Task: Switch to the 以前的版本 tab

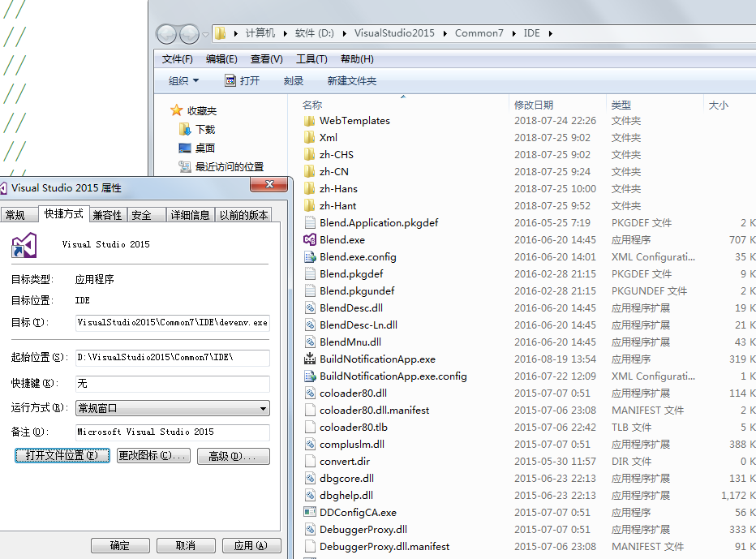Action: coord(243,215)
